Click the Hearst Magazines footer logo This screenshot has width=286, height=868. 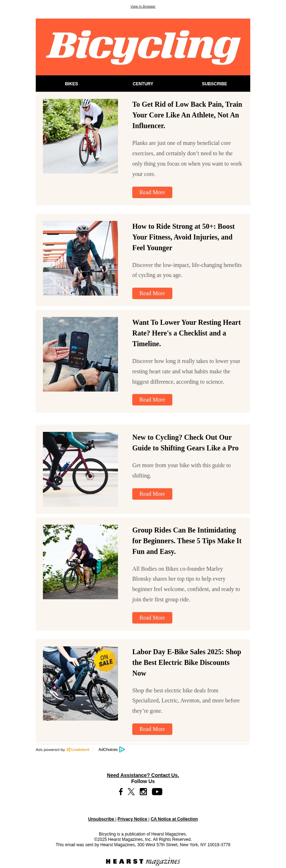tap(143, 861)
